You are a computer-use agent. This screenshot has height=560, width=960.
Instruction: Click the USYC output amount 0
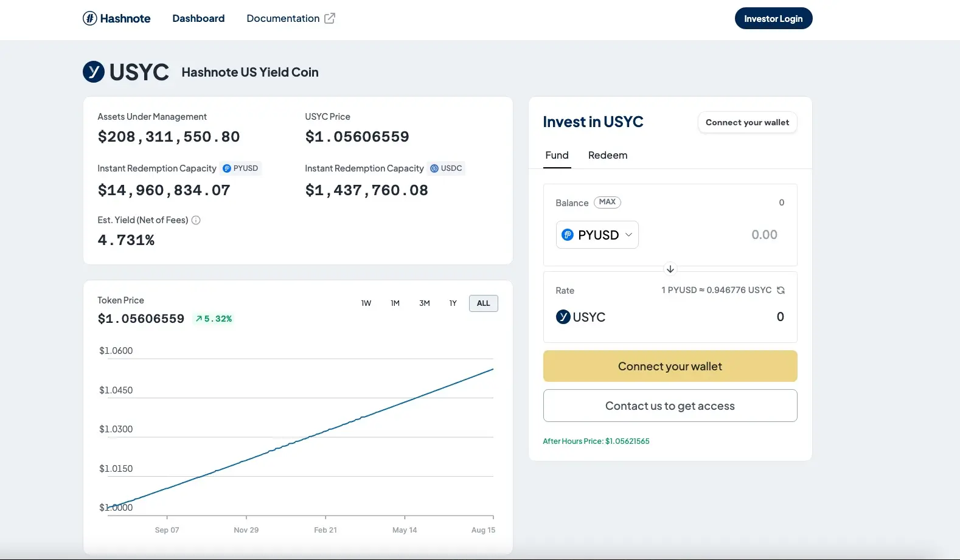click(780, 317)
